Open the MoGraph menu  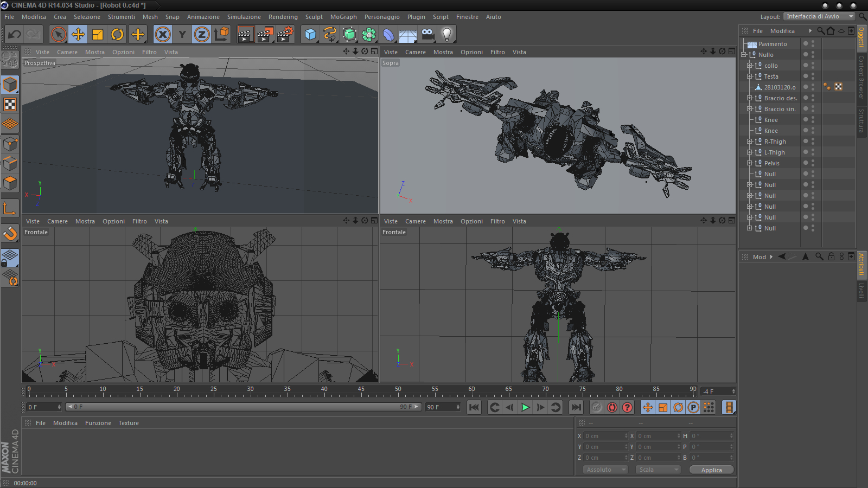[x=343, y=17]
